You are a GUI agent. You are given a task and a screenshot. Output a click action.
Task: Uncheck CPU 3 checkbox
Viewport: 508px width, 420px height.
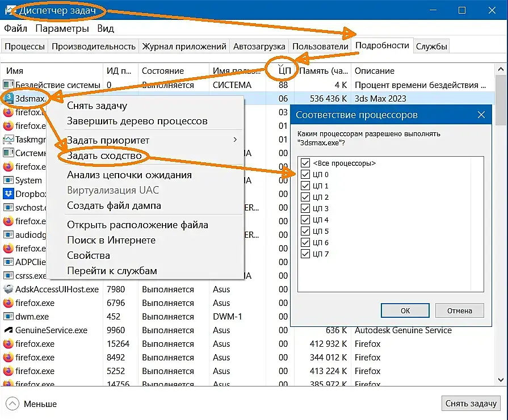[x=305, y=208]
